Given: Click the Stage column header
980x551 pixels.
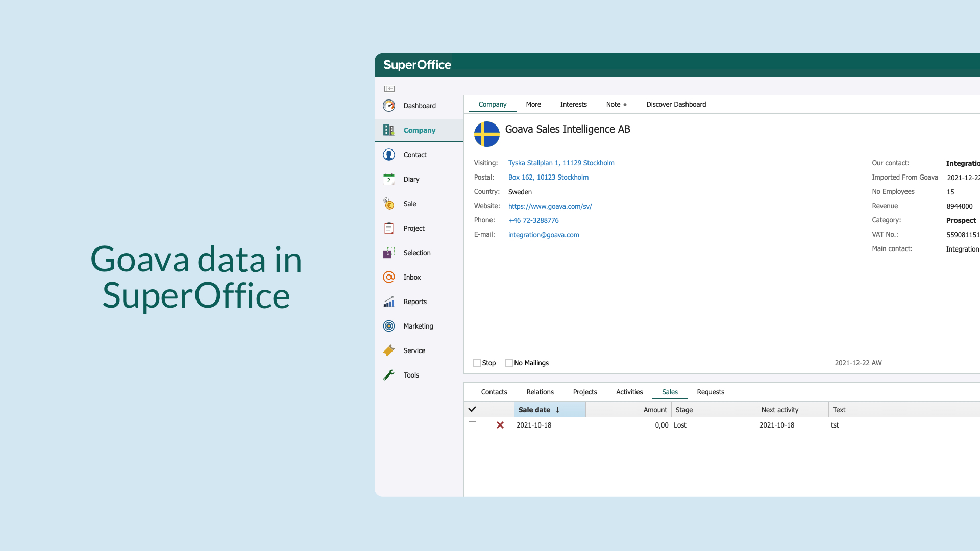Looking at the screenshot, I should (684, 410).
